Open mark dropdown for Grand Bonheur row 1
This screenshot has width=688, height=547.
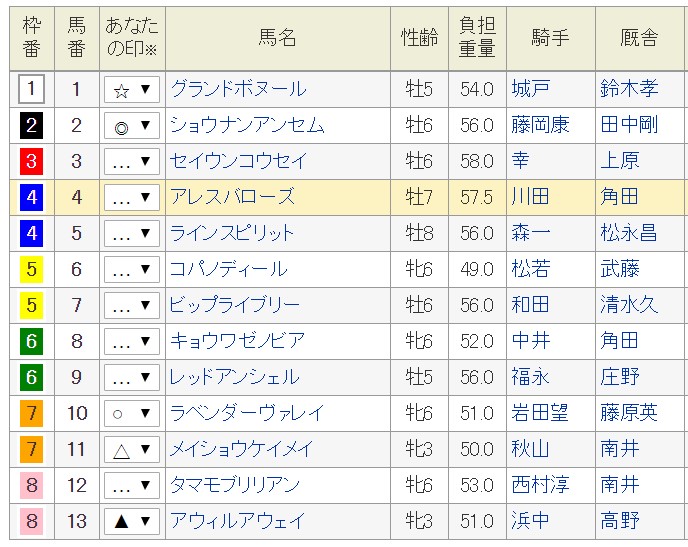click(x=132, y=90)
